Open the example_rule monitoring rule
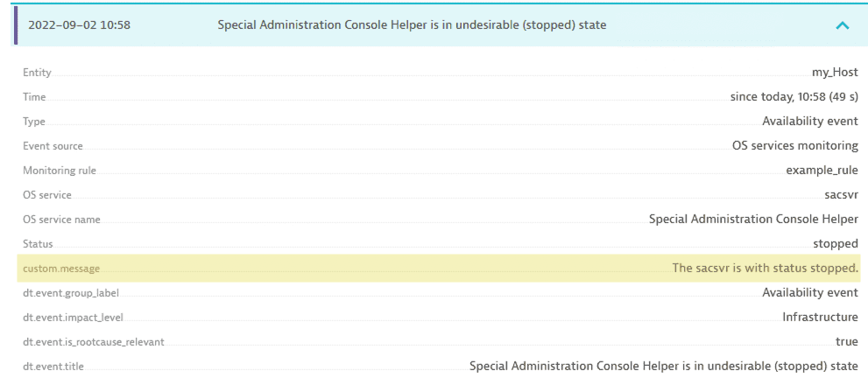The width and height of the screenshot is (868, 385). point(822,171)
